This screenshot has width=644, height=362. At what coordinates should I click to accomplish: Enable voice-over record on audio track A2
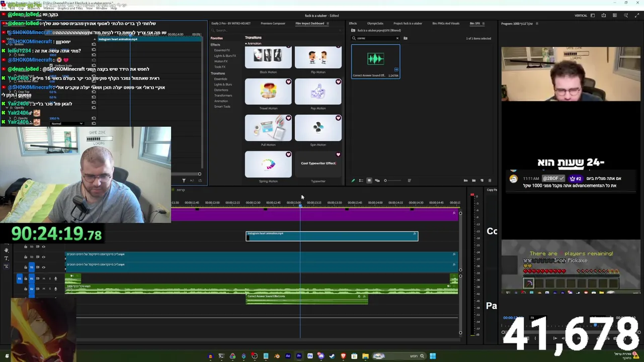click(55, 289)
